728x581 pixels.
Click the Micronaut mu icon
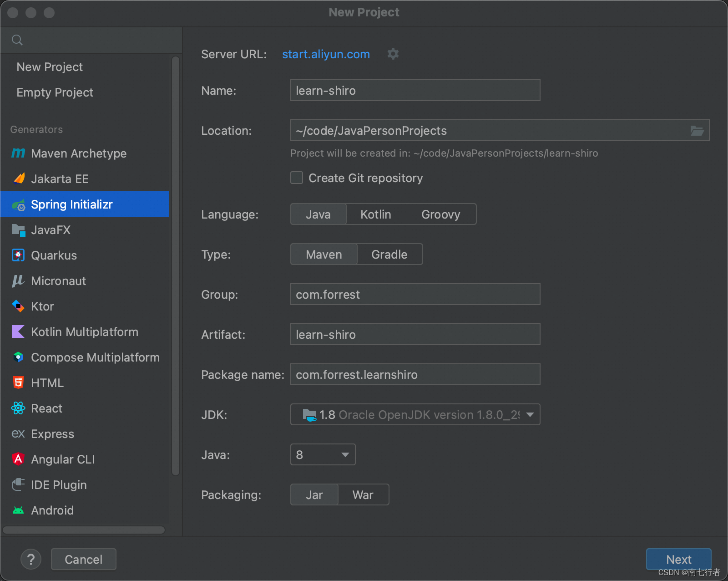(18, 281)
